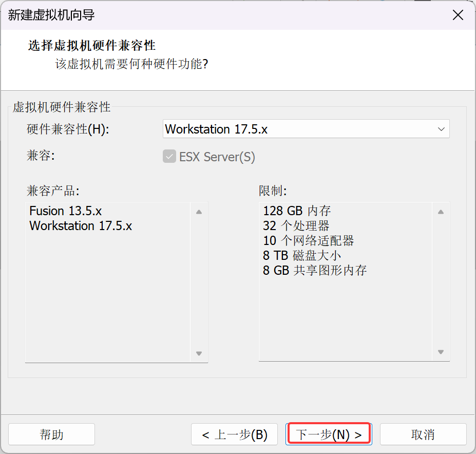476x454 pixels.
Task: Click the 限制: label
Action: tap(273, 191)
